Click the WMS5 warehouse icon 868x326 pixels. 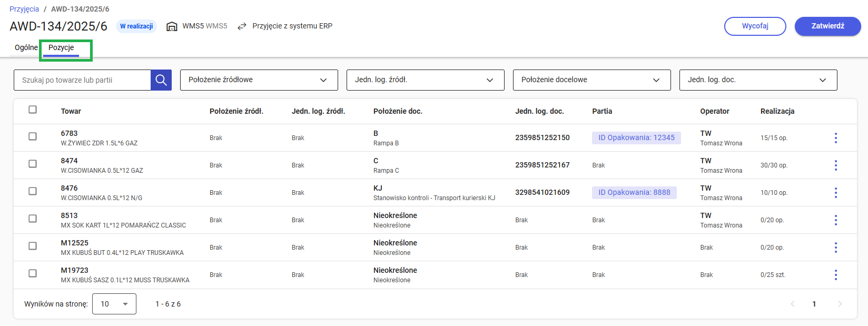pyautogui.click(x=172, y=26)
